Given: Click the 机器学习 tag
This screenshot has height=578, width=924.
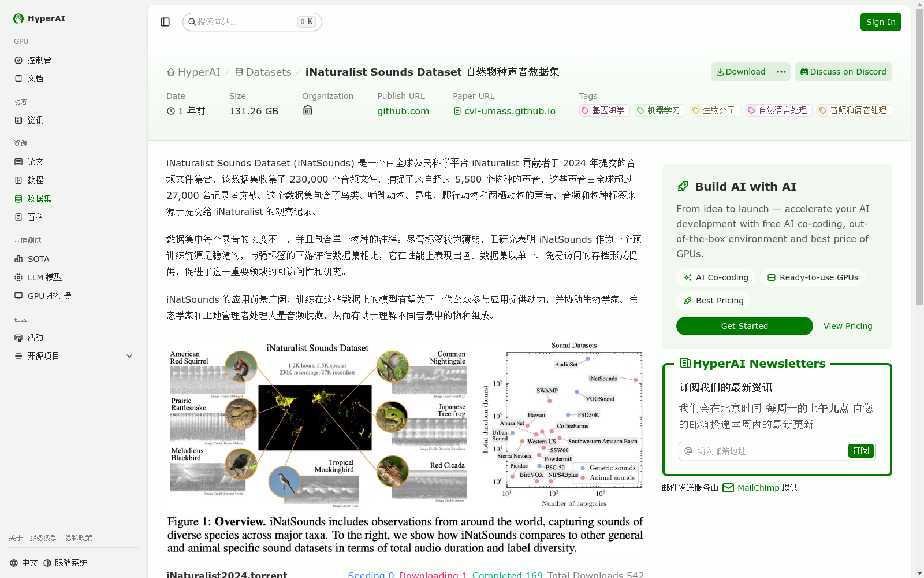Looking at the screenshot, I should pyautogui.click(x=660, y=110).
